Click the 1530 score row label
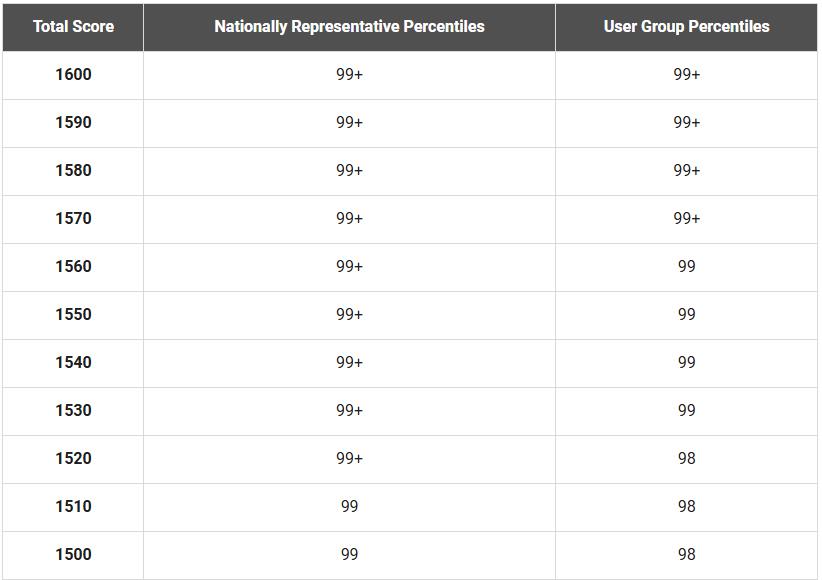 pyautogui.click(x=73, y=410)
